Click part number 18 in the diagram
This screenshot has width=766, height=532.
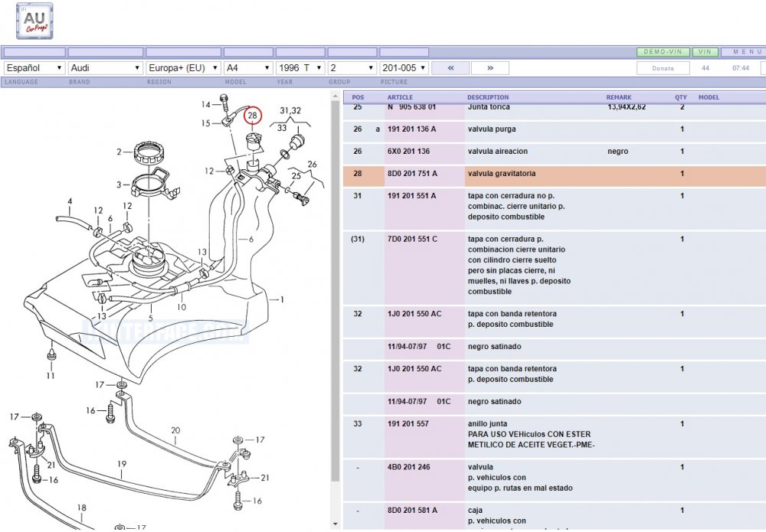pos(82,508)
